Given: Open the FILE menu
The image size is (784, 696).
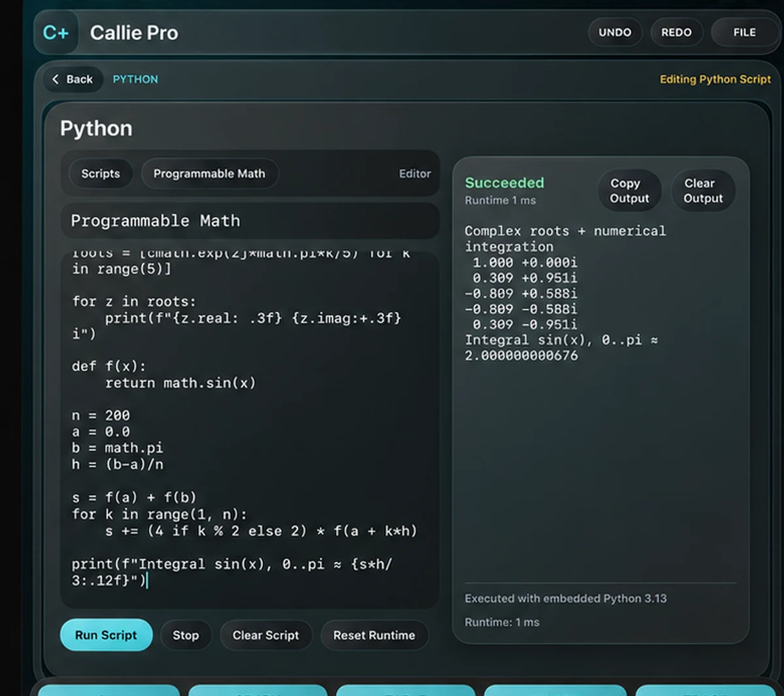Looking at the screenshot, I should pos(744,33).
